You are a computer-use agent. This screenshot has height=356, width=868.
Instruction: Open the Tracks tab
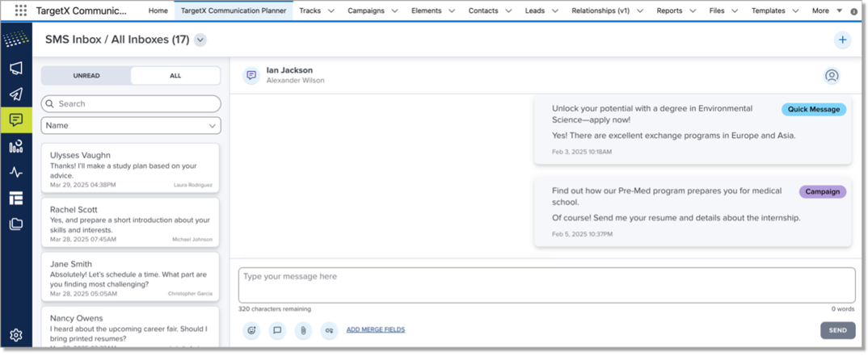(x=310, y=11)
